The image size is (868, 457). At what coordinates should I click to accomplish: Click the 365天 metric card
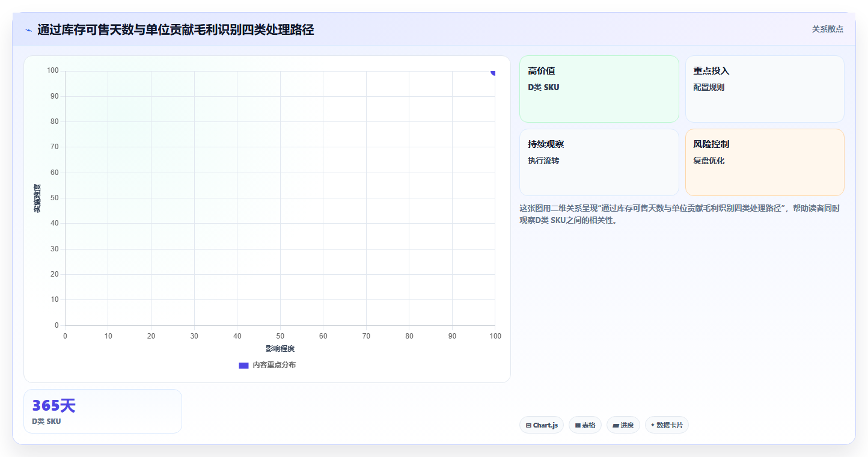pos(103,411)
